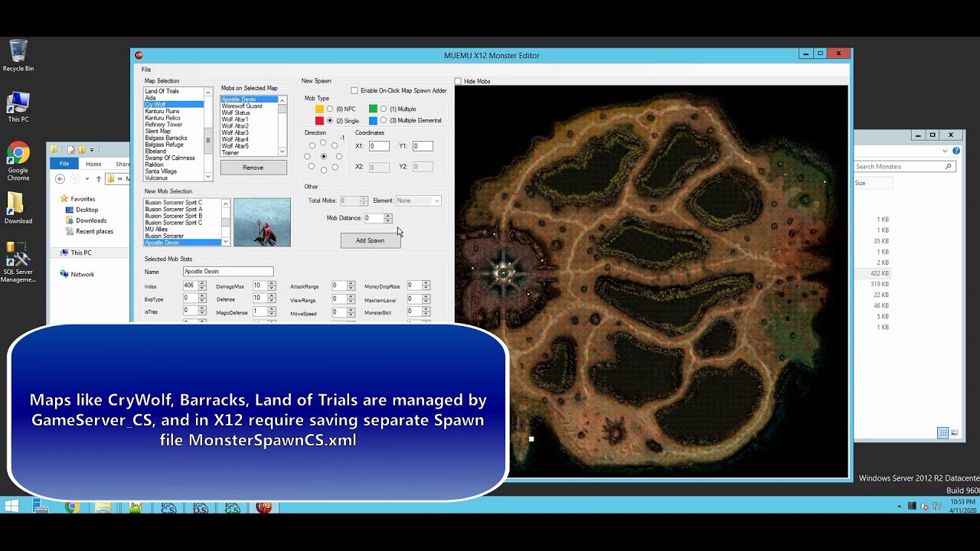This screenshot has height=551, width=980.
Task: Select the (0) NPC mob type
Action: [330, 109]
